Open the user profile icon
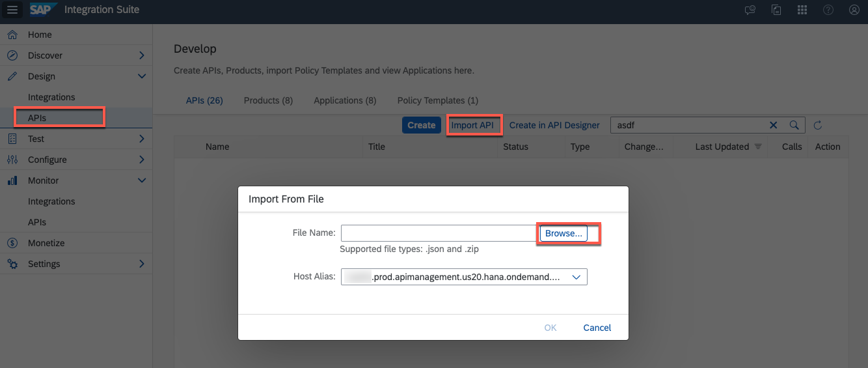The height and width of the screenshot is (368, 868). pyautogui.click(x=854, y=10)
